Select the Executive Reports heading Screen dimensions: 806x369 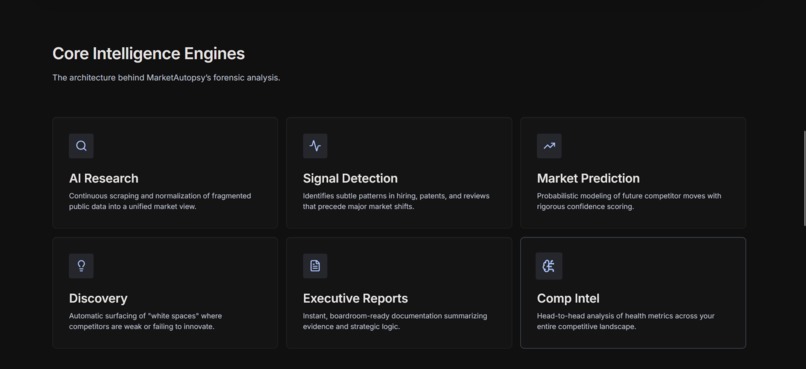click(x=355, y=299)
